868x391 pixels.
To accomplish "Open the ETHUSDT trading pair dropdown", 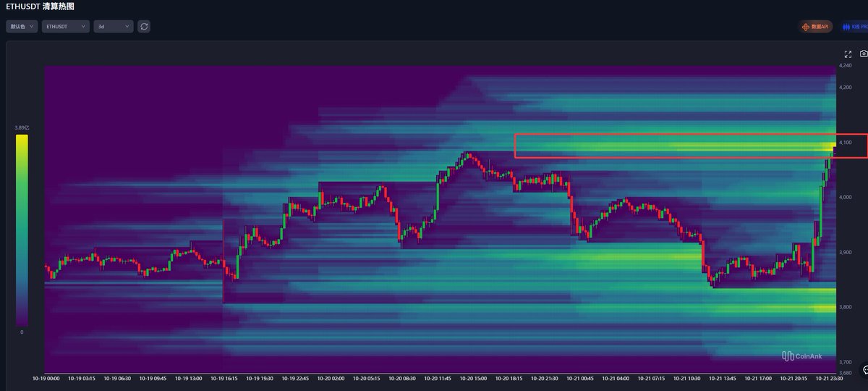I will coord(65,26).
